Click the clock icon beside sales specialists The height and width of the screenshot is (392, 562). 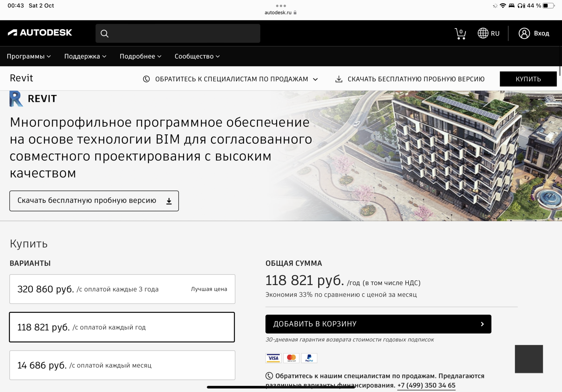click(146, 79)
